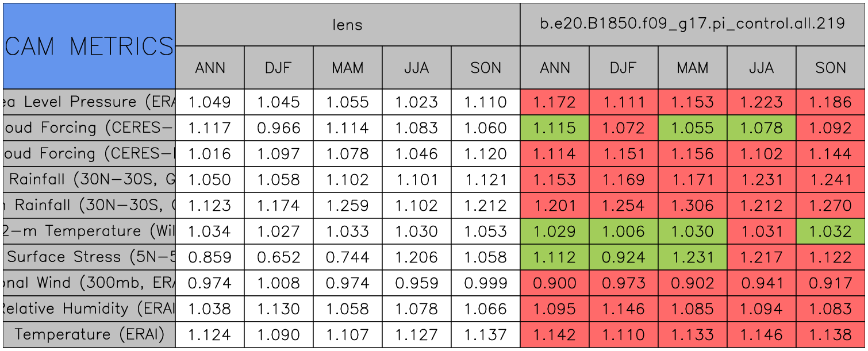Click the SON header under pi_control run
Screen dimensions: 868x351
(831, 68)
